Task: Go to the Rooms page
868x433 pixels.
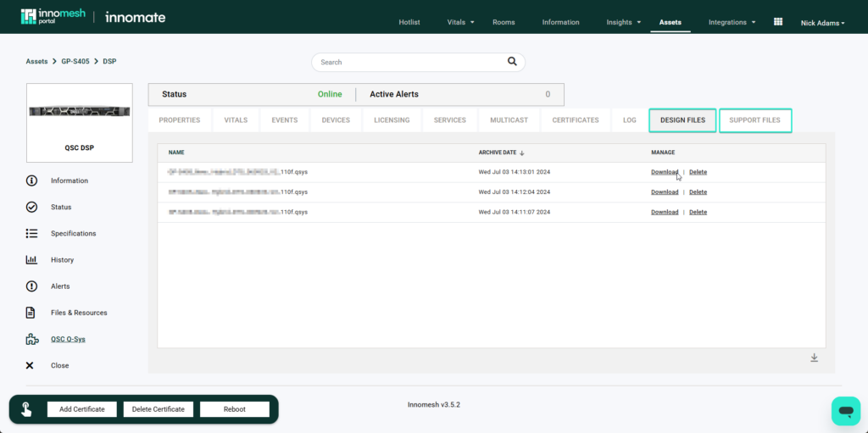Action: pos(504,22)
